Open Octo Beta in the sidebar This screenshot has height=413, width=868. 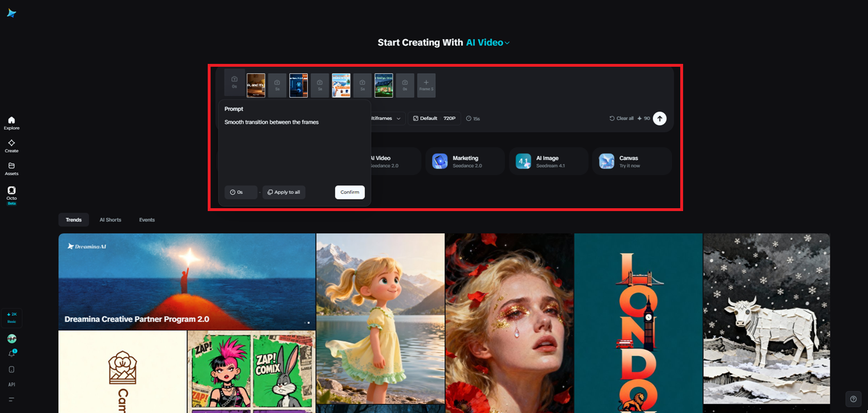coord(11,195)
